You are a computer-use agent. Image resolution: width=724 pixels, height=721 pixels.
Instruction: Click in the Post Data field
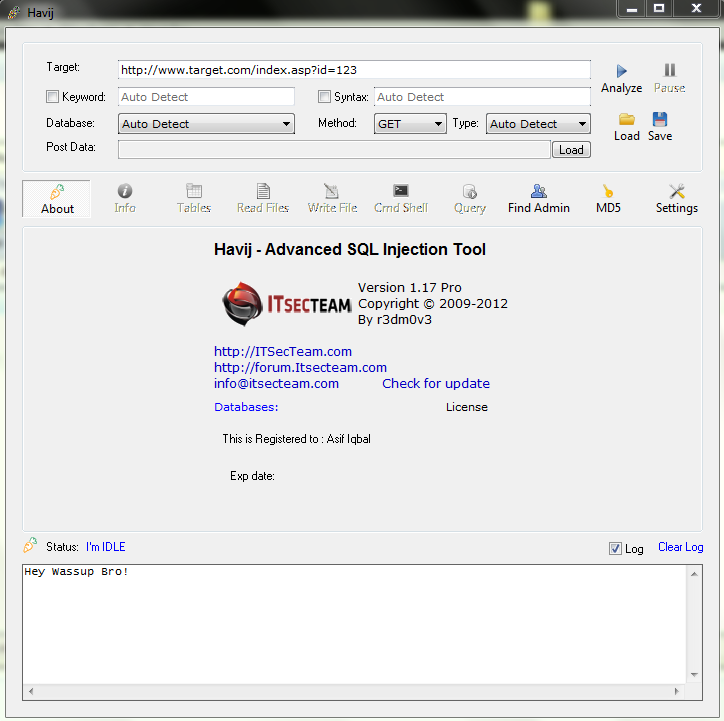(334, 150)
